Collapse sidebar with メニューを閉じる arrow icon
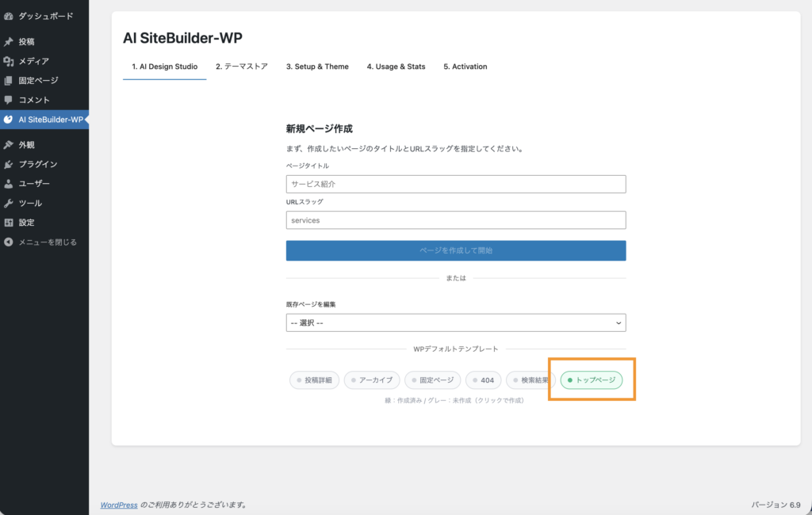 tap(8, 242)
